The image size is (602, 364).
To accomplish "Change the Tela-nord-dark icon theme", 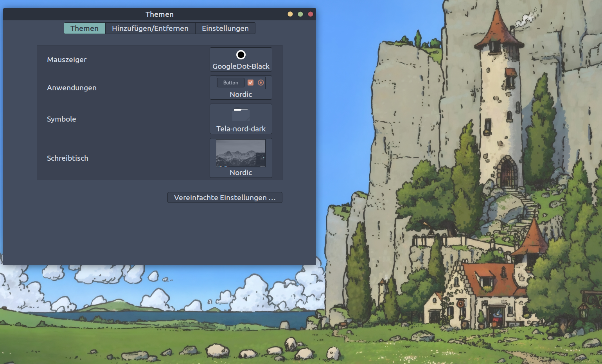I will click(241, 119).
